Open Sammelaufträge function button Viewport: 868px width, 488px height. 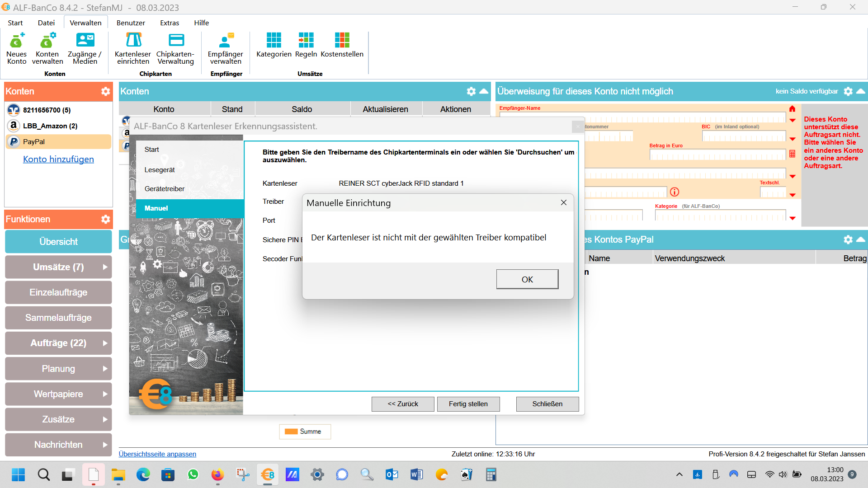point(58,318)
